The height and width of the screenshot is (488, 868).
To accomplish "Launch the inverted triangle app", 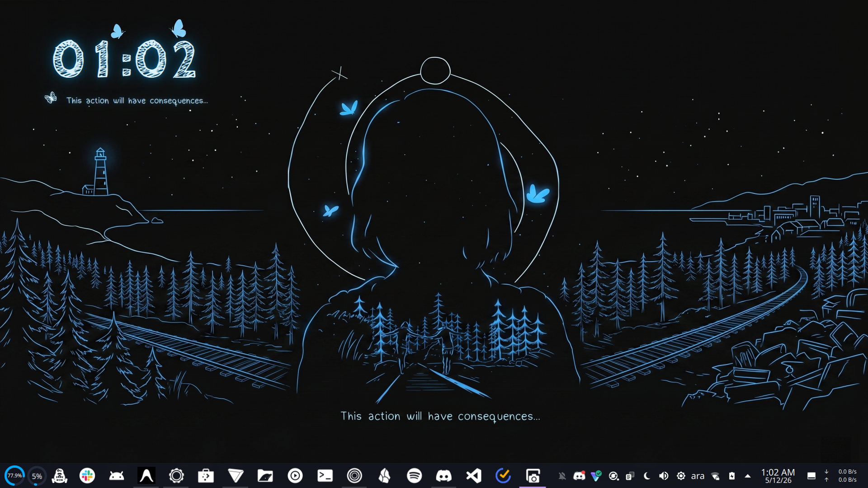I will [x=236, y=476].
